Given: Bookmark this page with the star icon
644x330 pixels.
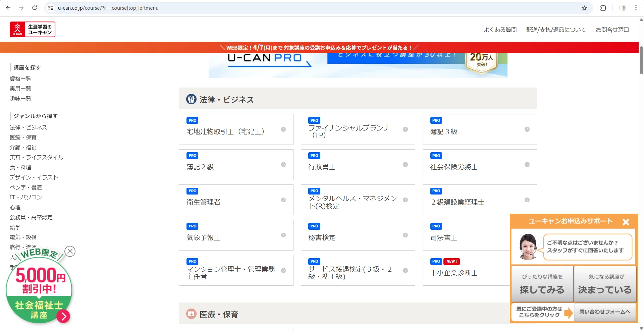Looking at the screenshot, I should point(584,8).
